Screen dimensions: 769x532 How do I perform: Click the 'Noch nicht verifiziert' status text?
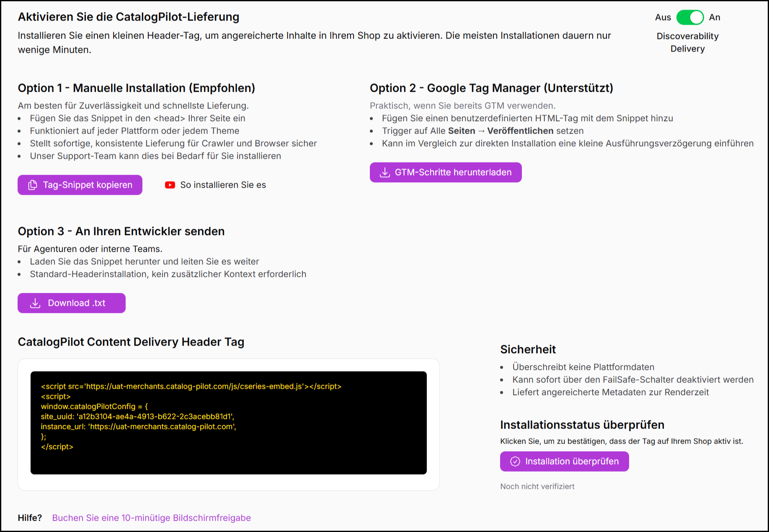tap(537, 486)
